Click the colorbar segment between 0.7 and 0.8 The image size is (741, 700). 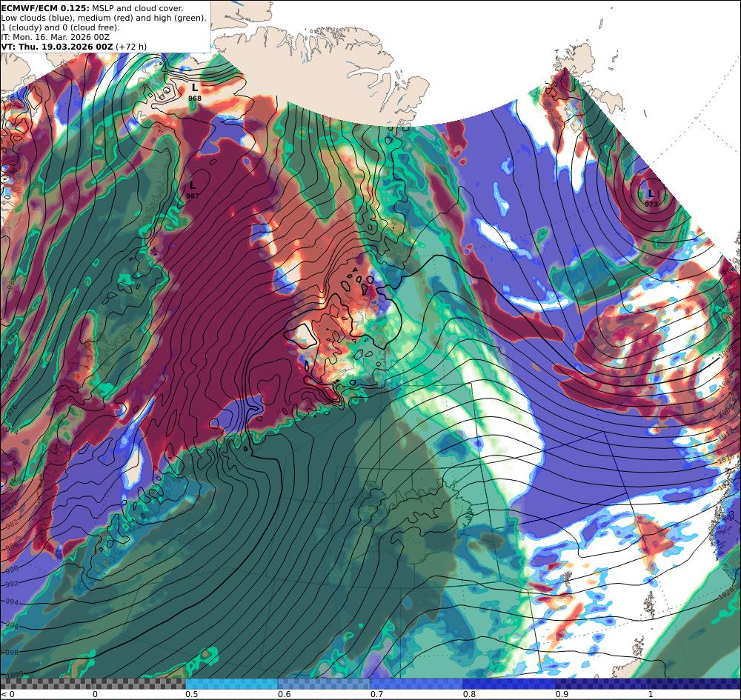(x=416, y=684)
